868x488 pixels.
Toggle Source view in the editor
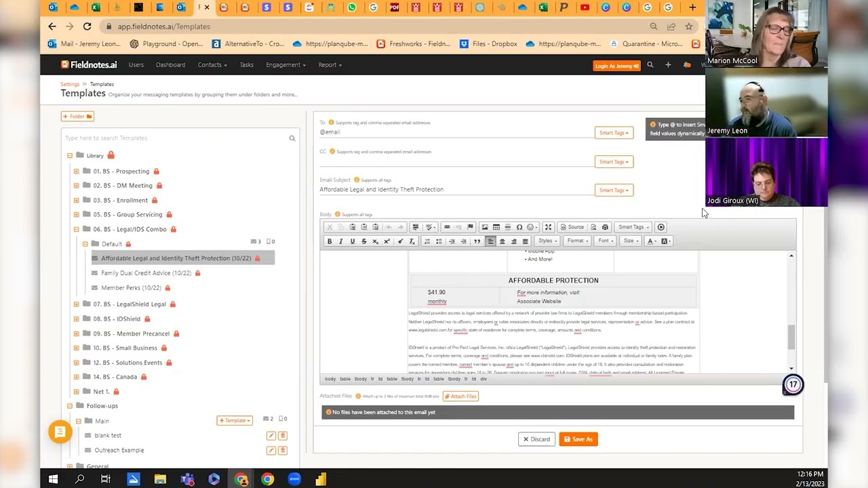click(x=572, y=227)
